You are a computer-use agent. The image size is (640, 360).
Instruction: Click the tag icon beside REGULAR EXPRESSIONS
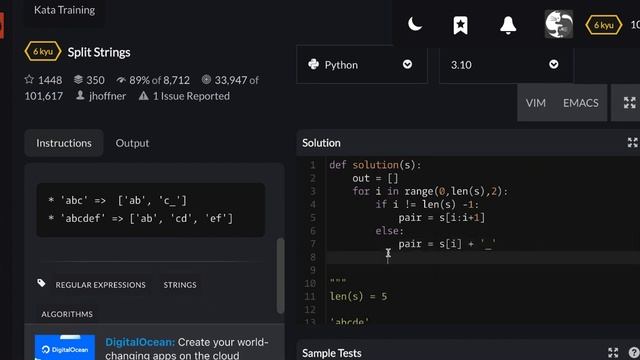click(x=41, y=283)
